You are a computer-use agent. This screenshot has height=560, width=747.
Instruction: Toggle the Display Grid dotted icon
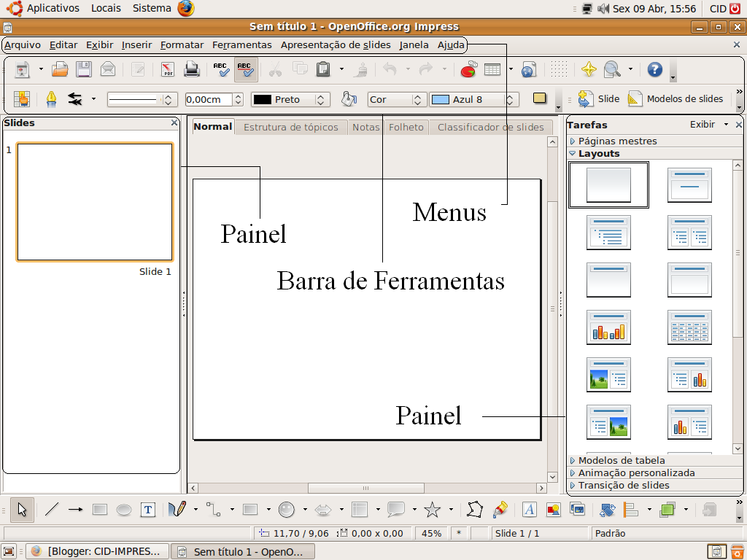559,69
